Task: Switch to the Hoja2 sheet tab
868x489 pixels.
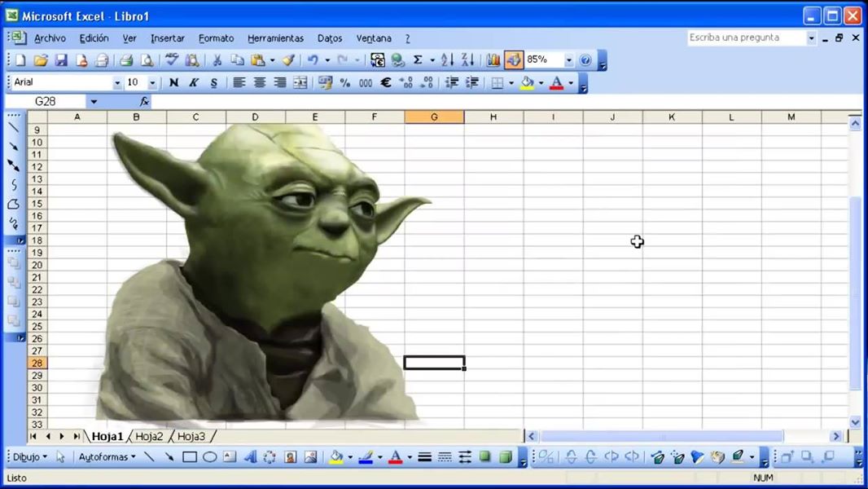Action: coord(150,436)
